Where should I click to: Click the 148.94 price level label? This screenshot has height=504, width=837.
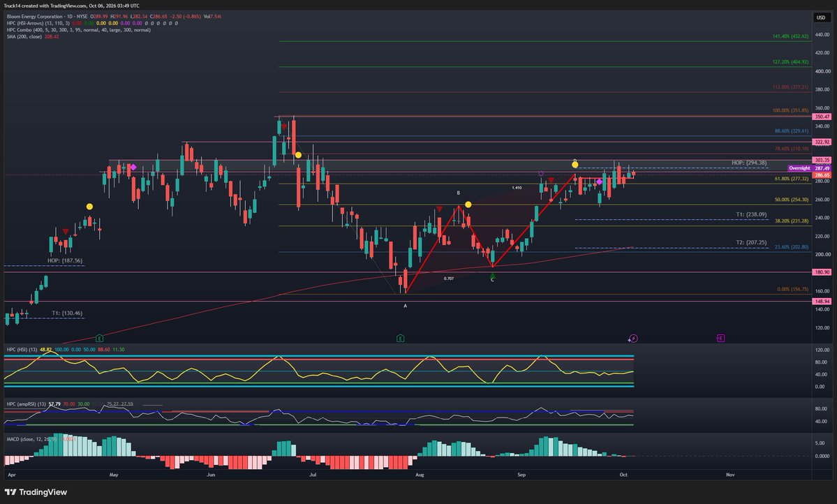tap(822, 302)
